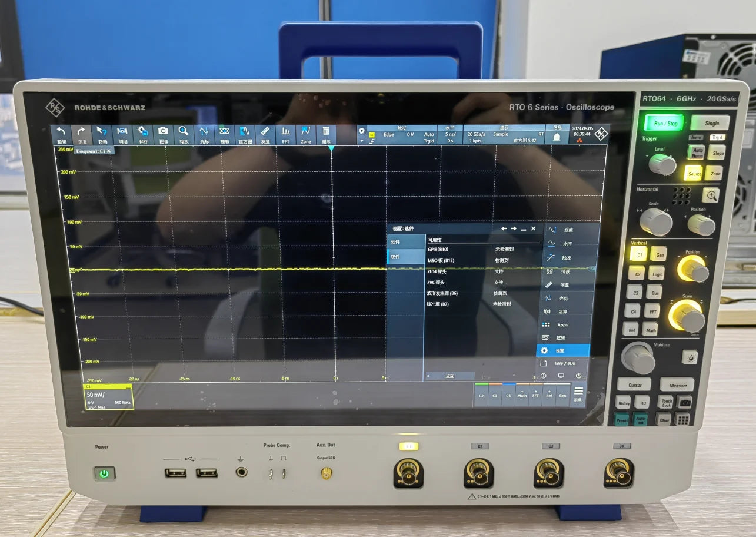Select the Mask test (模板) toolbar icon
The image size is (756, 537).
tap(224, 135)
